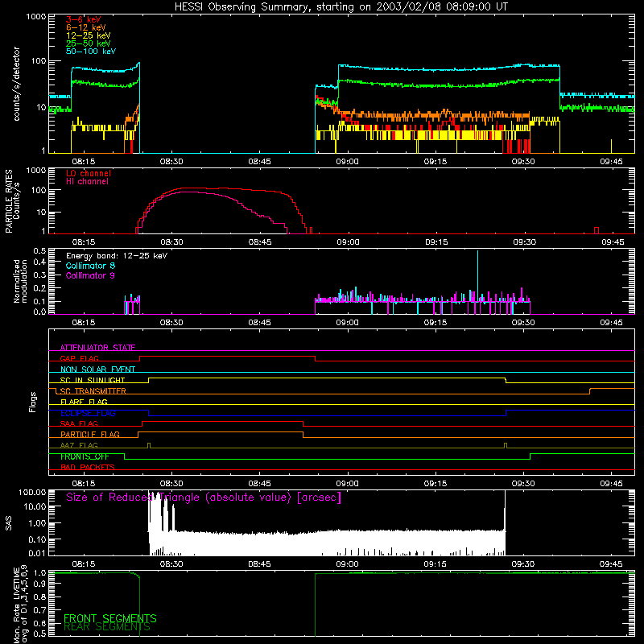Click the 0.5 tick value on modulation axis
644x644 pixels.
click(39, 251)
